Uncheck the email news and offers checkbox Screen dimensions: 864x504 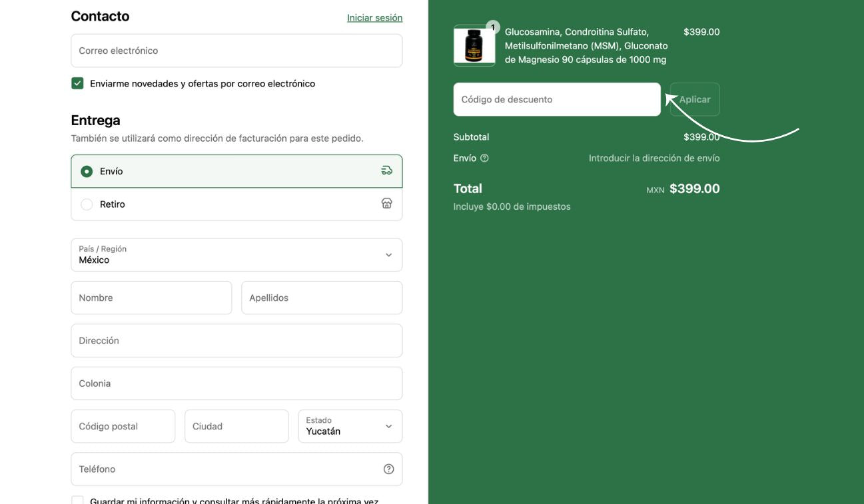[x=77, y=84]
